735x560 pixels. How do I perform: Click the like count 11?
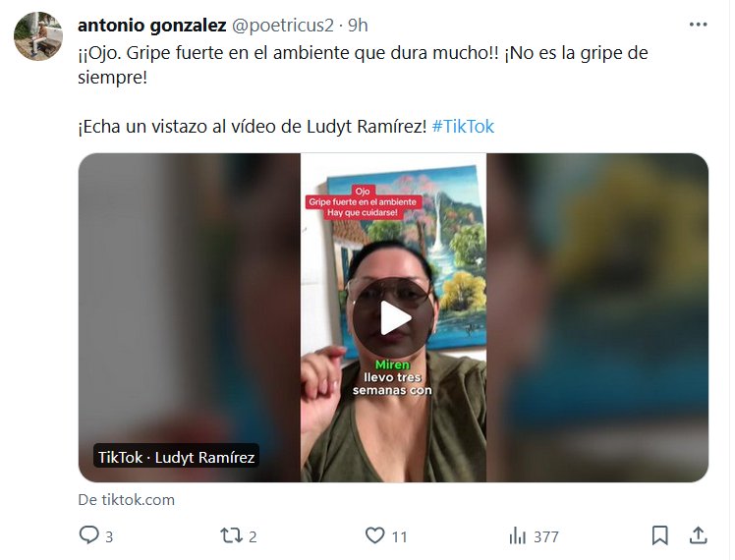coord(399,536)
